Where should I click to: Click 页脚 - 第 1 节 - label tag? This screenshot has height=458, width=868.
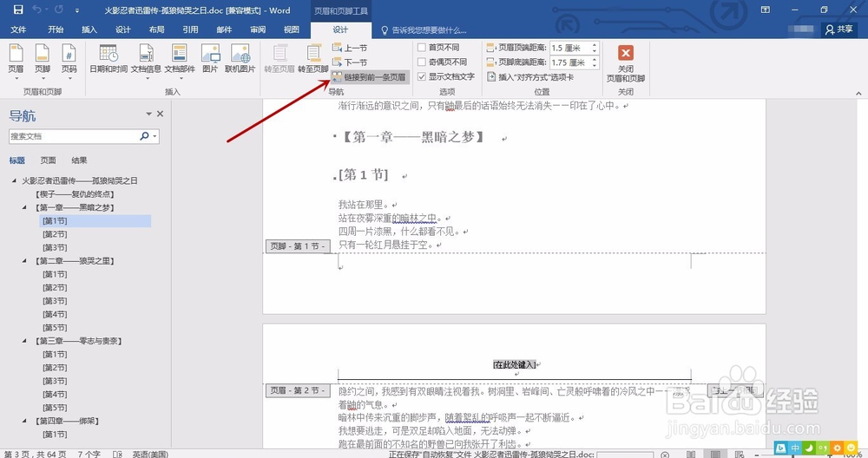pos(298,246)
